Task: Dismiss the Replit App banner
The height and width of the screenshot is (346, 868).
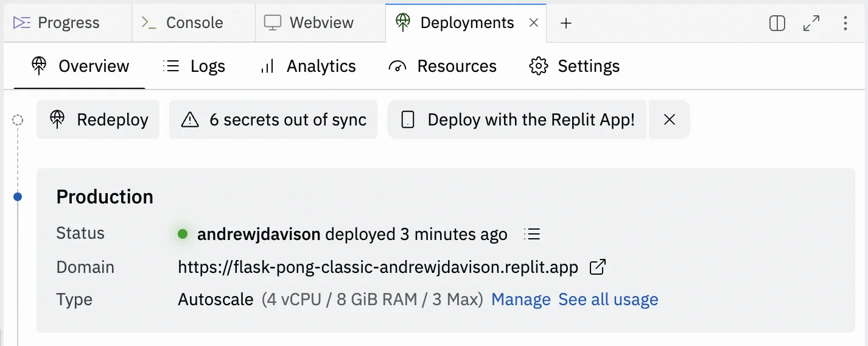Action: coord(670,120)
